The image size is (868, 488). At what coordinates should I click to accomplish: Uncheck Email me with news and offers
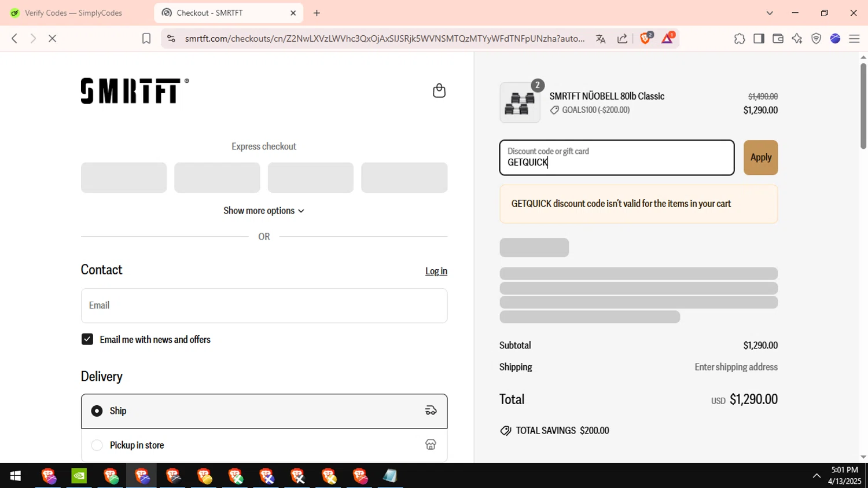(x=87, y=340)
